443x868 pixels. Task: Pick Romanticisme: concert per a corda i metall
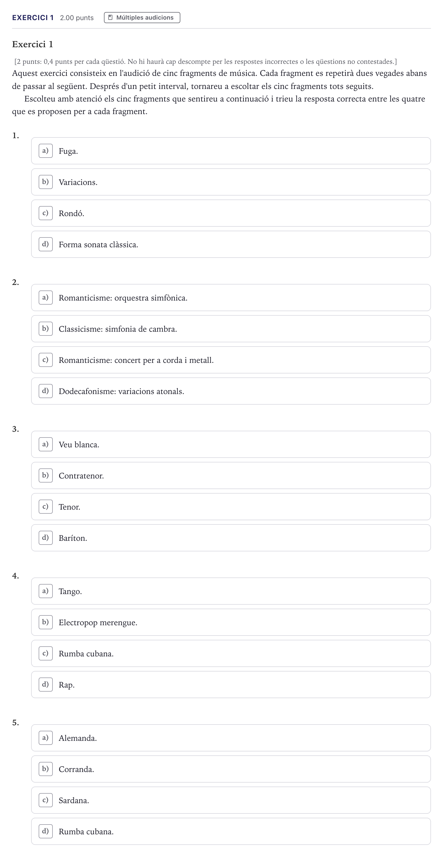tap(231, 360)
